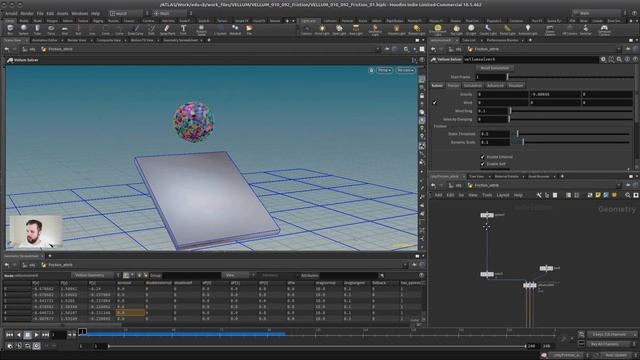Screen dimensions: 640x360
Task: Open the Persp camera dropdown
Action: point(384,70)
